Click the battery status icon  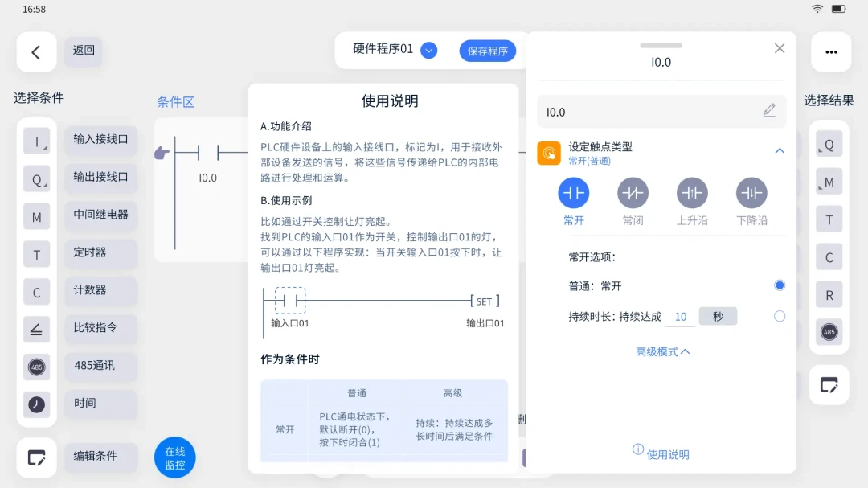[x=838, y=9]
